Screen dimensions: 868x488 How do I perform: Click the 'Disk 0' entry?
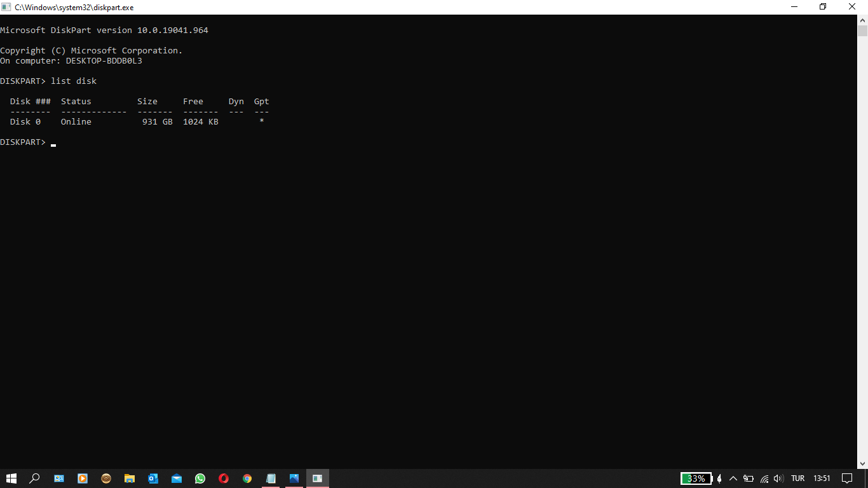25,122
